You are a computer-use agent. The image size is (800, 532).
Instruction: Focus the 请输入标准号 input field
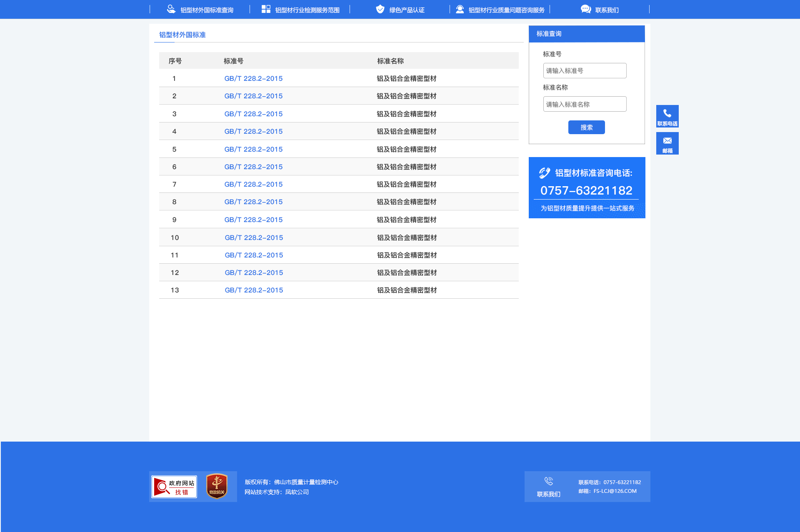[585, 71]
